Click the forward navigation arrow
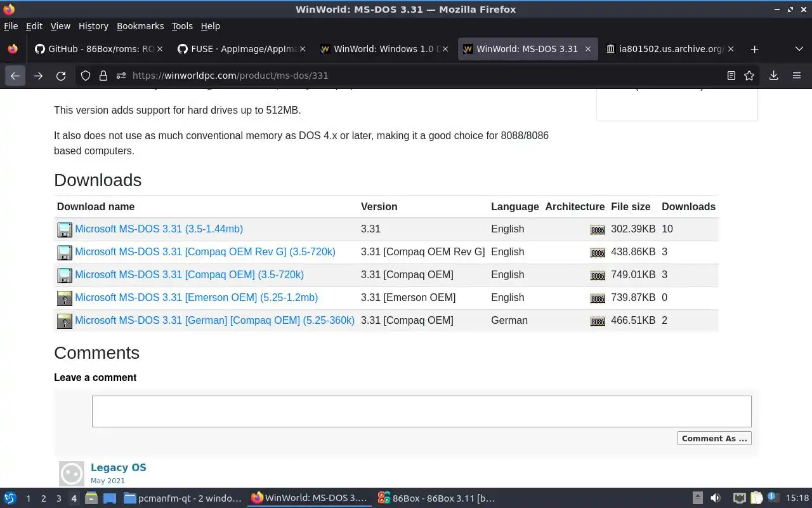Image resolution: width=812 pixels, height=508 pixels. click(x=38, y=76)
